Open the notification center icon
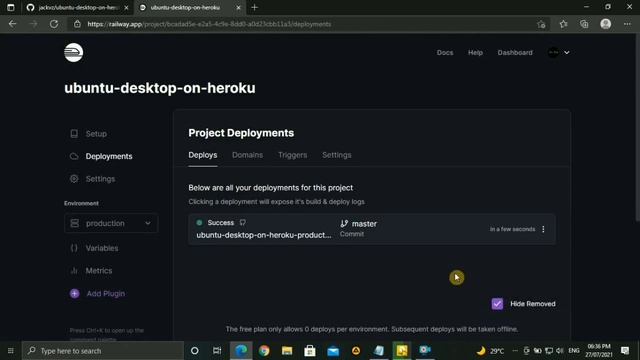The height and width of the screenshot is (360, 640). pyautogui.click(x=625, y=351)
